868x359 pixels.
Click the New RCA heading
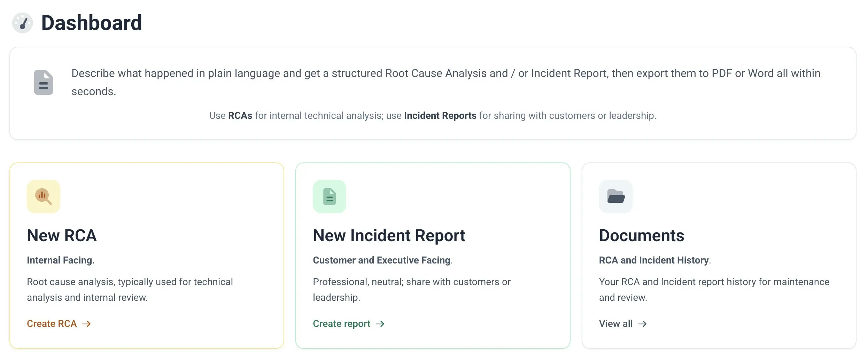(x=62, y=235)
